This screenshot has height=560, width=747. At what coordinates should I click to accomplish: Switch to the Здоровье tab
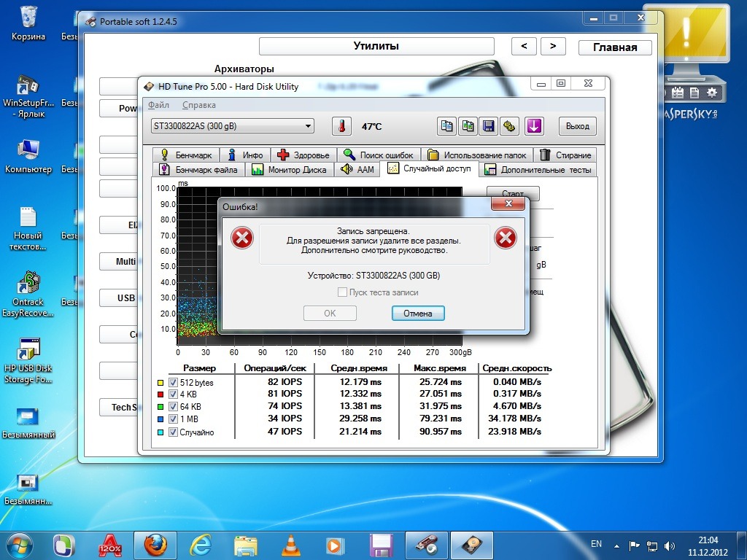click(304, 155)
